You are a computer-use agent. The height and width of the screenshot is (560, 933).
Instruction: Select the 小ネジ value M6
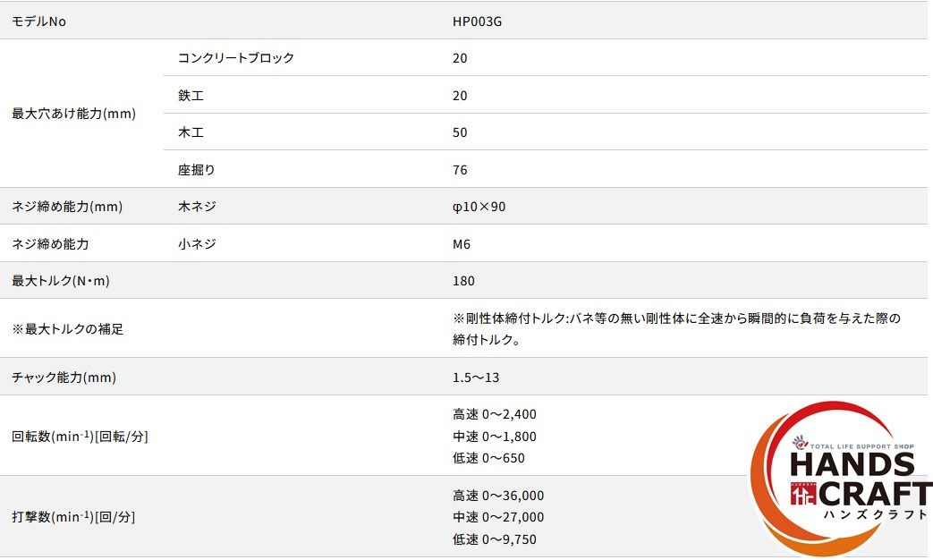[462, 243]
